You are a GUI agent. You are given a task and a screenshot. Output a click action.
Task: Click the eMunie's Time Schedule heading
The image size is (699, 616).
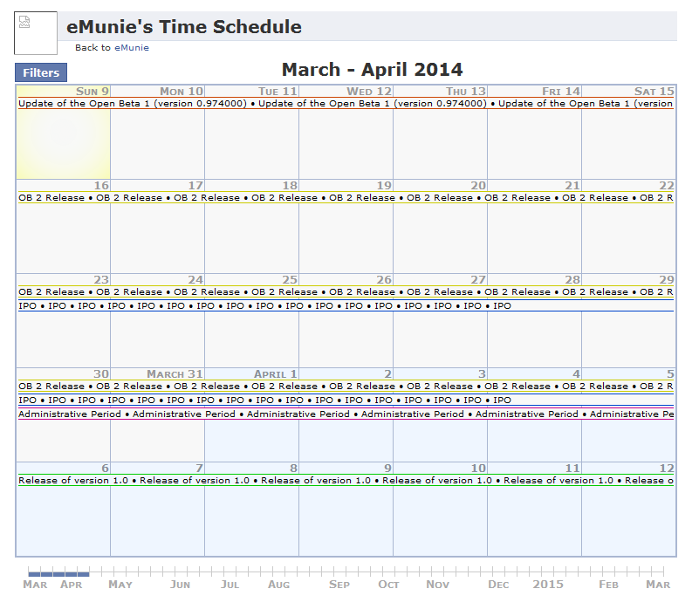click(184, 27)
